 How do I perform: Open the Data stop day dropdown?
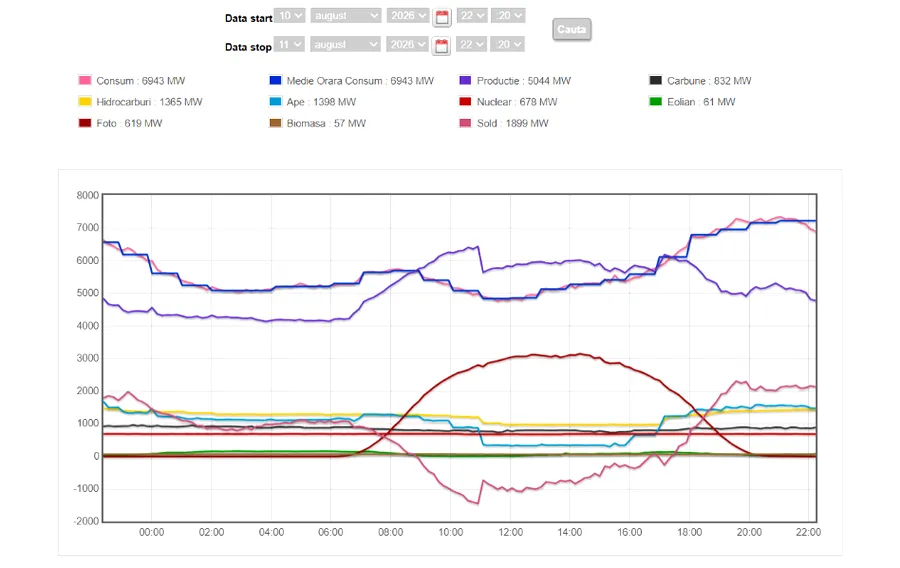click(x=289, y=44)
